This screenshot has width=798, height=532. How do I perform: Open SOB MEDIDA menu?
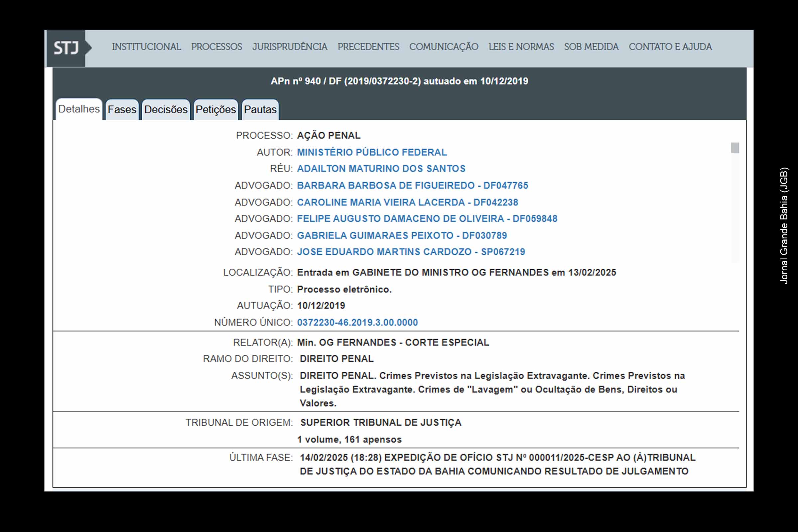(591, 47)
